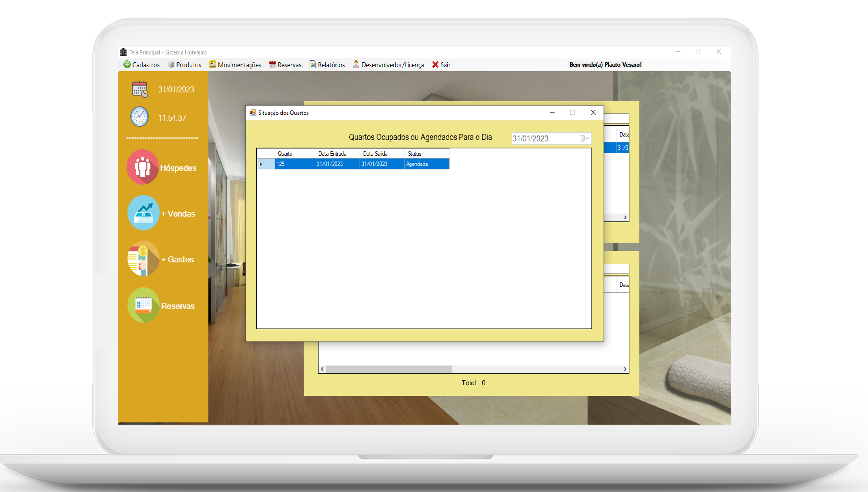The width and height of the screenshot is (868, 492).
Task: Open the Desenvolvedor/Licença menu
Action: coord(388,64)
